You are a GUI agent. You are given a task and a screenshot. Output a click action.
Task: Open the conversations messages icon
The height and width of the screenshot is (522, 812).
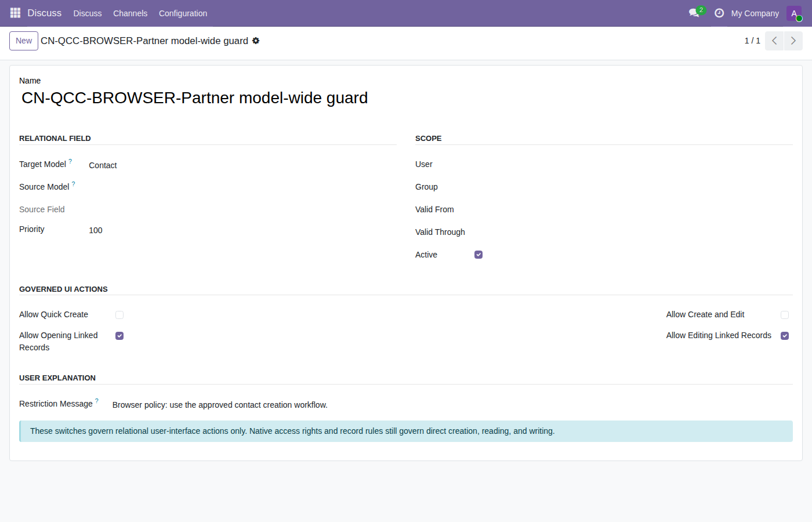pyautogui.click(x=694, y=13)
